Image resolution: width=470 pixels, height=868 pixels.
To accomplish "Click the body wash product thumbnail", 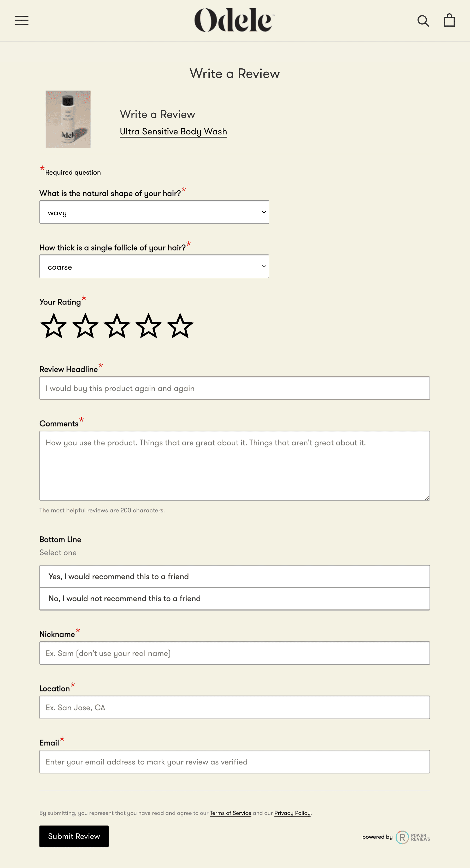I will point(68,119).
